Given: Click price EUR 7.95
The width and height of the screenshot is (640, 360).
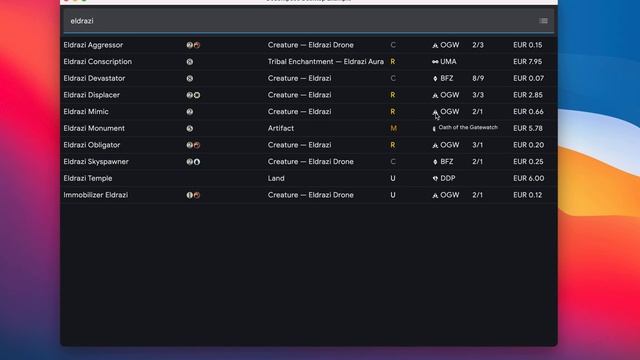Looking at the screenshot, I should (528, 62).
